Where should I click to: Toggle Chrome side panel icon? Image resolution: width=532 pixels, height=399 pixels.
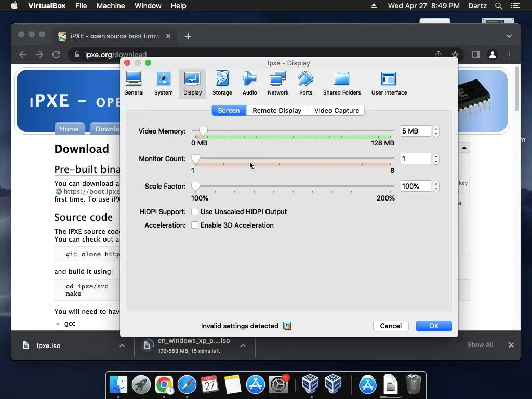[x=476, y=55]
